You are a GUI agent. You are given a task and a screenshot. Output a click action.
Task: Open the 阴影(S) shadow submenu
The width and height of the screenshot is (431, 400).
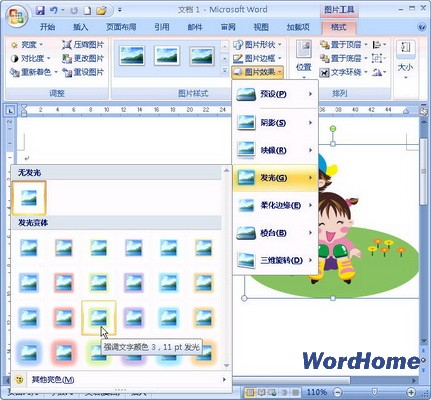pyautogui.click(x=275, y=123)
